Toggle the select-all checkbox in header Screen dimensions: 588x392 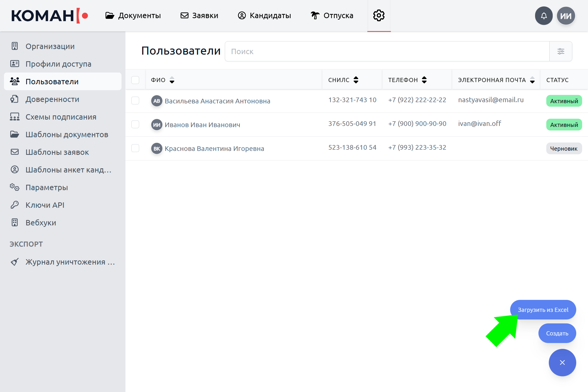[x=135, y=80]
